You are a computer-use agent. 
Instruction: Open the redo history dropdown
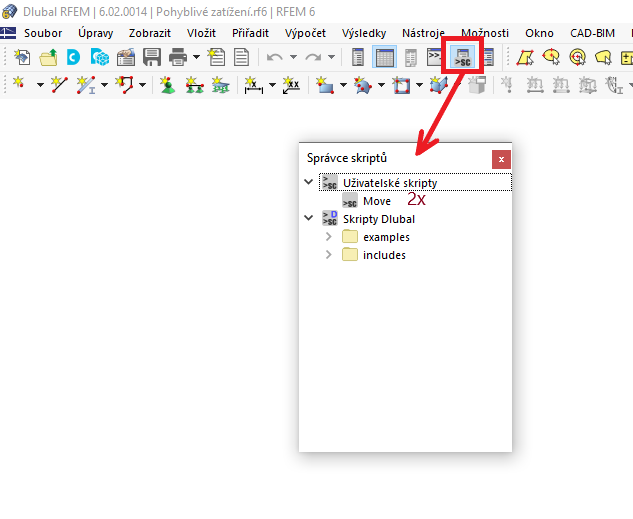331,57
